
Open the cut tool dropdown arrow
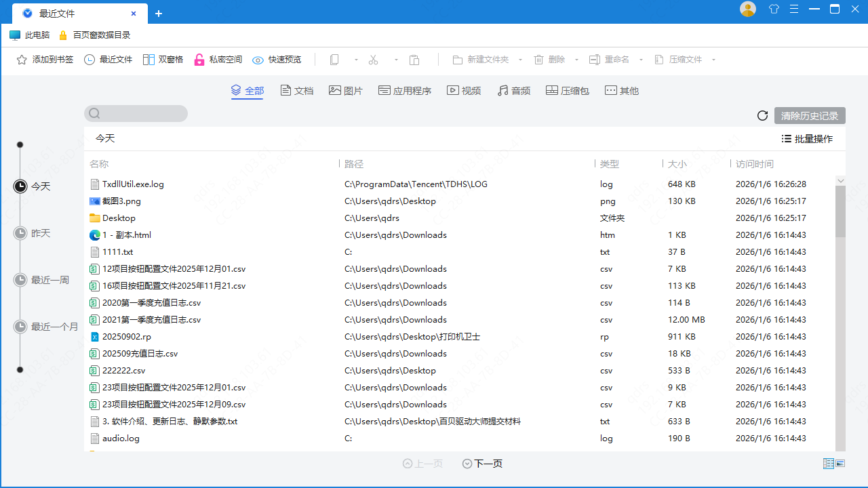(395, 60)
